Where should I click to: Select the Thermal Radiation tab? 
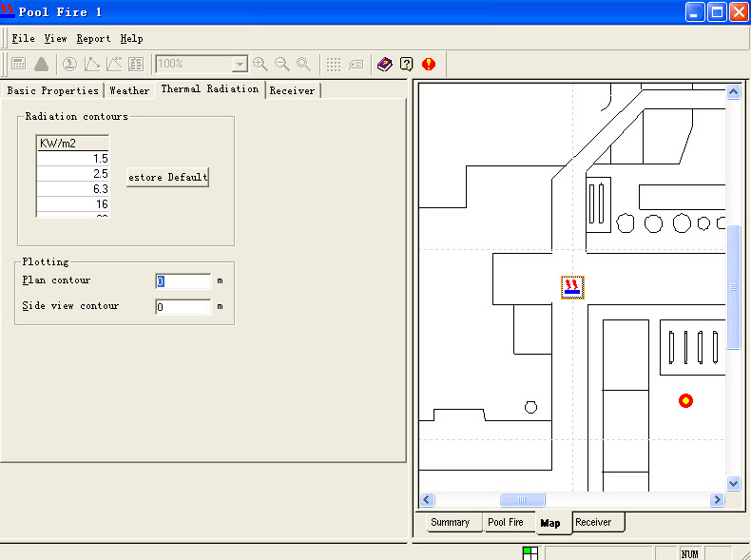(210, 89)
